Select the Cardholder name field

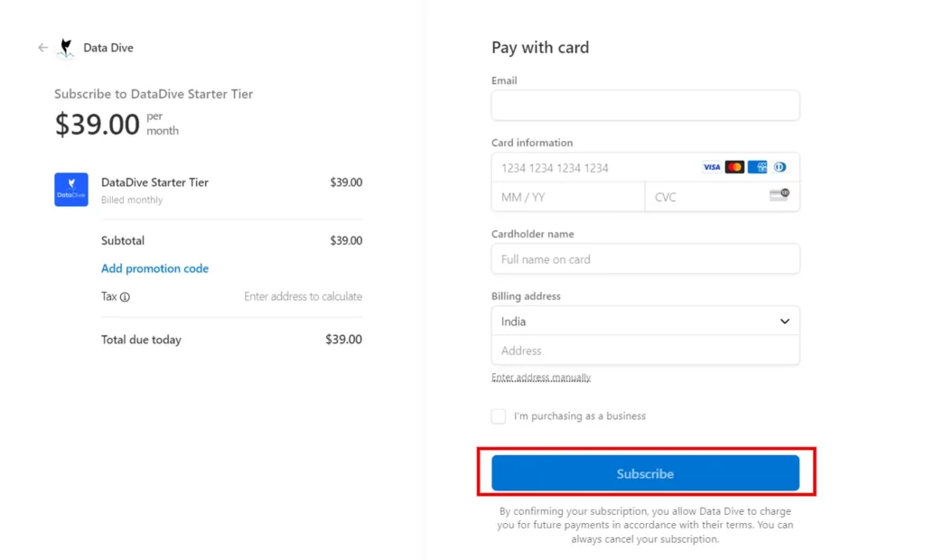click(645, 258)
